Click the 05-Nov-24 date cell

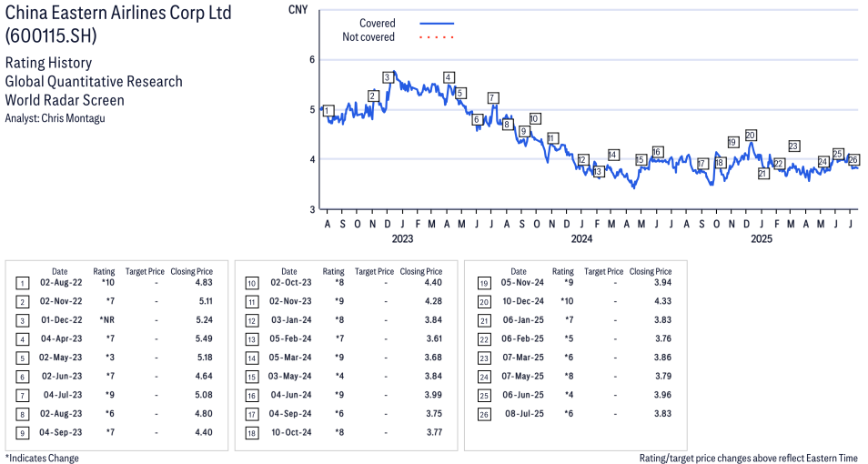(x=522, y=282)
